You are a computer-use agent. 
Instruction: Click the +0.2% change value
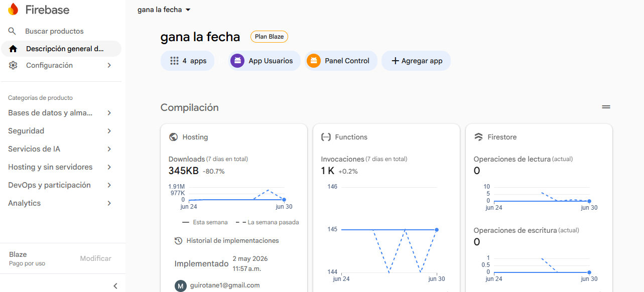coord(348,171)
